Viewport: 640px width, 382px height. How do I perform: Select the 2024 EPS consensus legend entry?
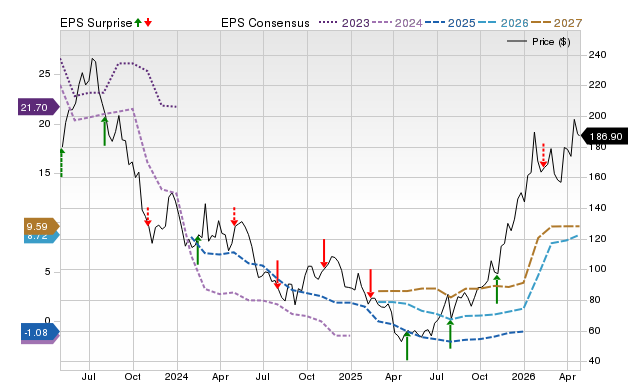pyautogui.click(x=397, y=23)
